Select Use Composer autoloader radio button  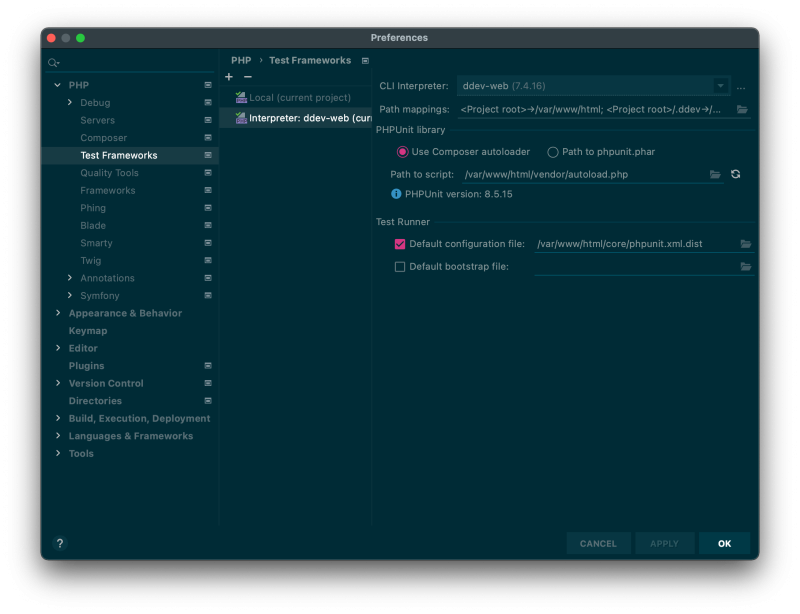point(403,152)
